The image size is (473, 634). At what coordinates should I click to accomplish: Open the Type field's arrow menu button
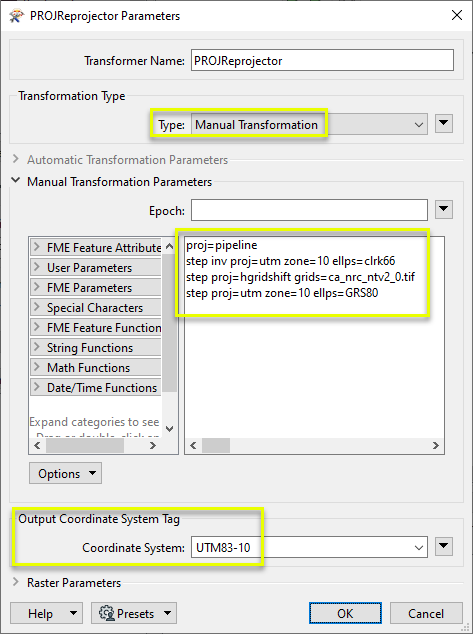[443, 123]
